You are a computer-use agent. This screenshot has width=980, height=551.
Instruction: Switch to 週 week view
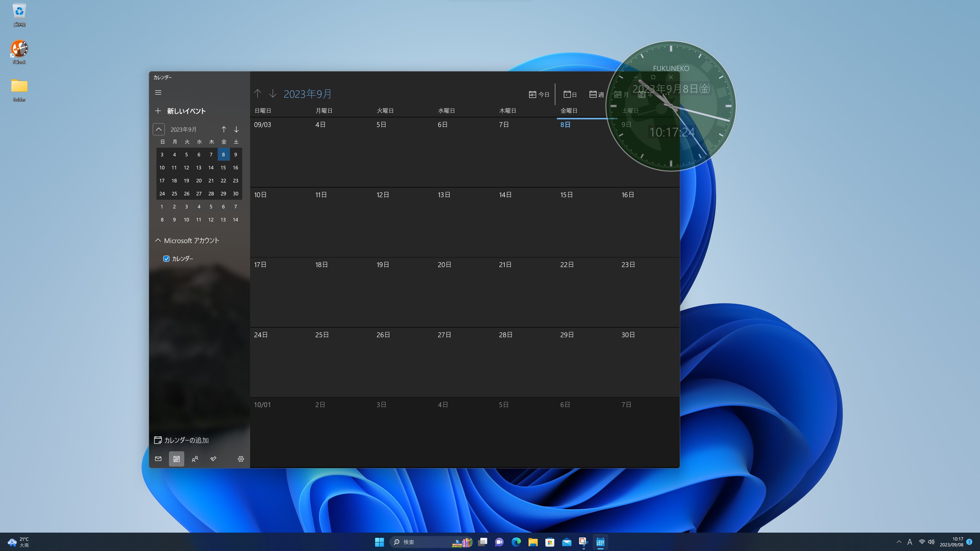coord(596,94)
